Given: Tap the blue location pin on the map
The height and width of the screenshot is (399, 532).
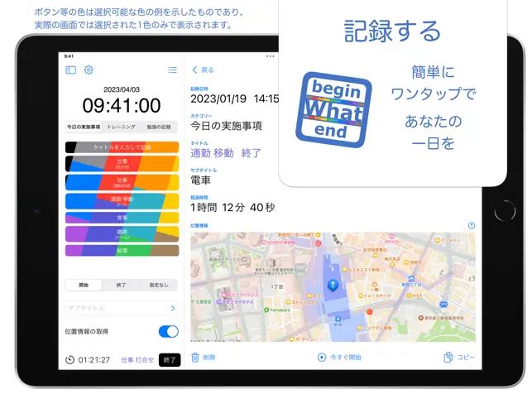Looking at the screenshot, I should tap(333, 285).
